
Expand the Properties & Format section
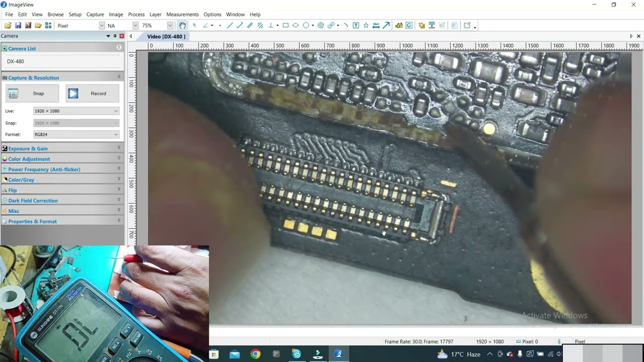click(119, 221)
